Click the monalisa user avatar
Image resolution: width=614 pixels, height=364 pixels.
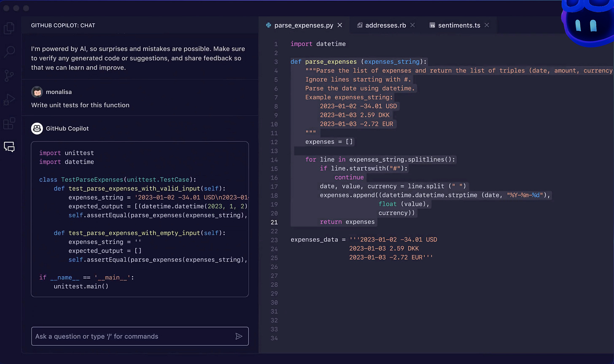click(37, 92)
